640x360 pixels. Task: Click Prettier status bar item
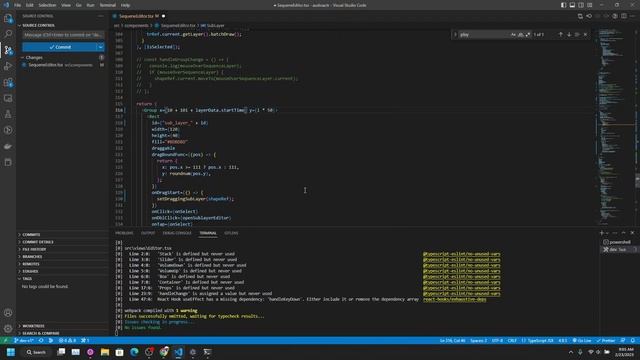606,340
